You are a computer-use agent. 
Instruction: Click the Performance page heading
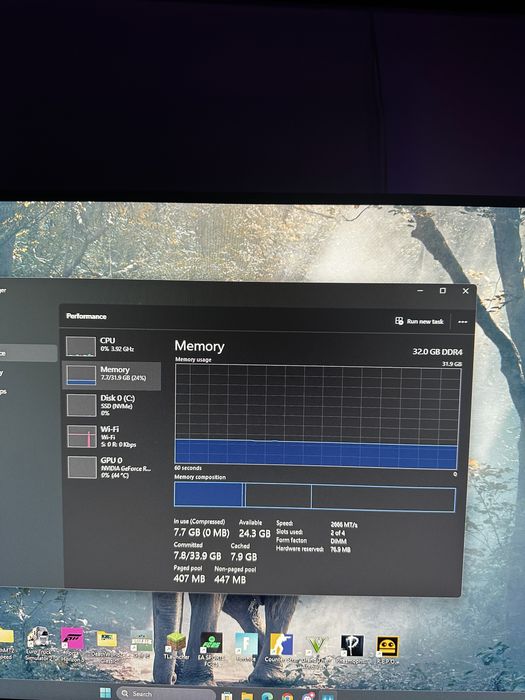click(86, 316)
